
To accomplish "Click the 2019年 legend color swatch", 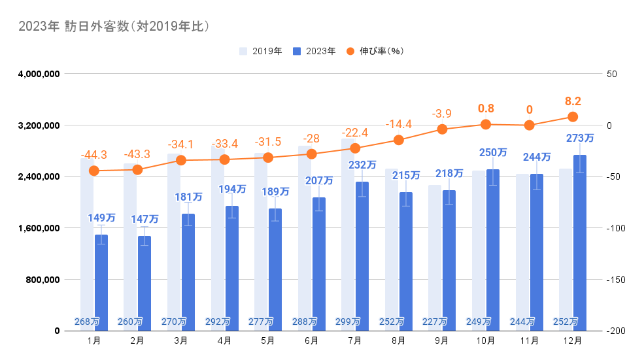I will 243,51.
